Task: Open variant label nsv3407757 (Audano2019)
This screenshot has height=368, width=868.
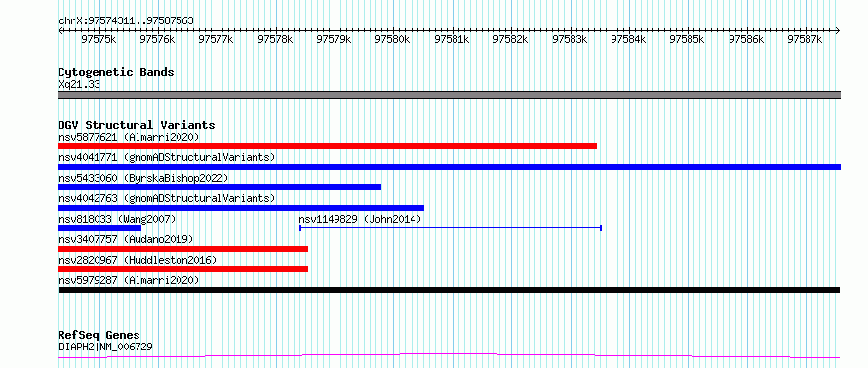Action: coord(126,239)
